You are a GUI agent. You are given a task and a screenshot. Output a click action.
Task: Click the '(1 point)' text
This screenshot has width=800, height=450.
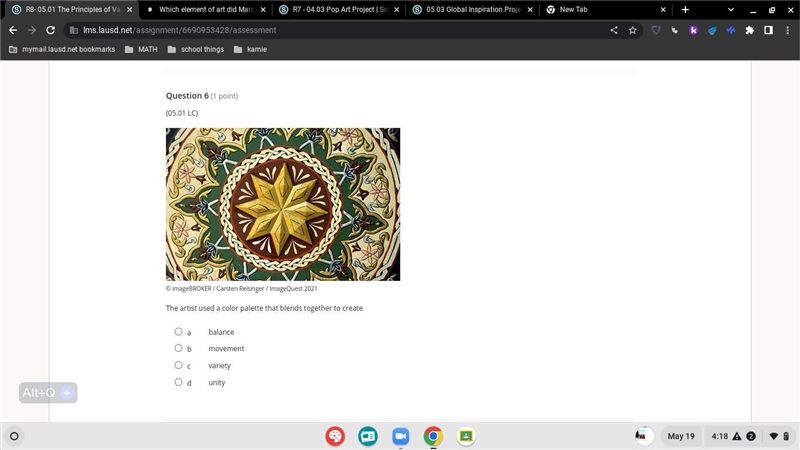click(x=224, y=96)
